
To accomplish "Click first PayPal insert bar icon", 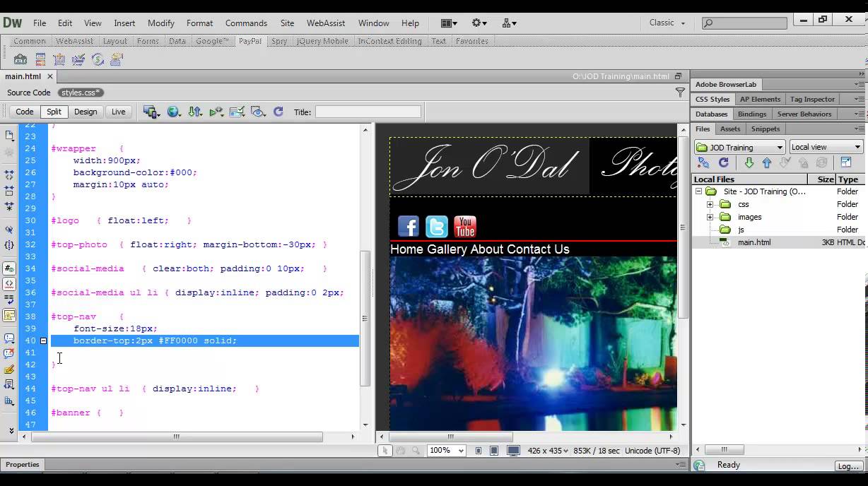I will pyautogui.click(x=20, y=59).
